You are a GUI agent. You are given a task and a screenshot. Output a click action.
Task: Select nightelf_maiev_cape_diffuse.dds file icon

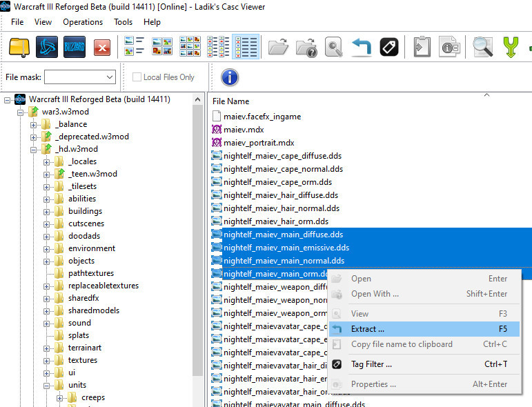(x=217, y=156)
